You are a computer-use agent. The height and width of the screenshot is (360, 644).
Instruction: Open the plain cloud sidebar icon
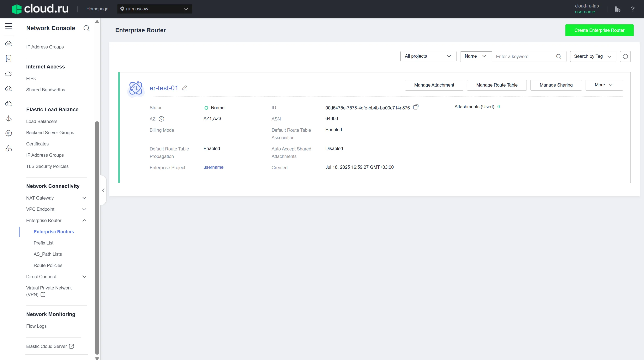tap(9, 73)
